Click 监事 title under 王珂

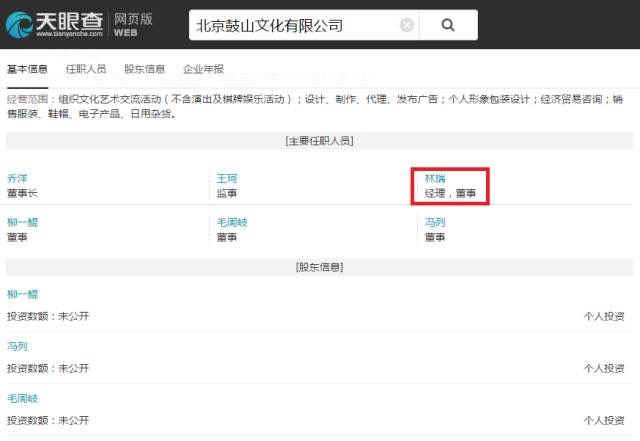pyautogui.click(x=227, y=193)
